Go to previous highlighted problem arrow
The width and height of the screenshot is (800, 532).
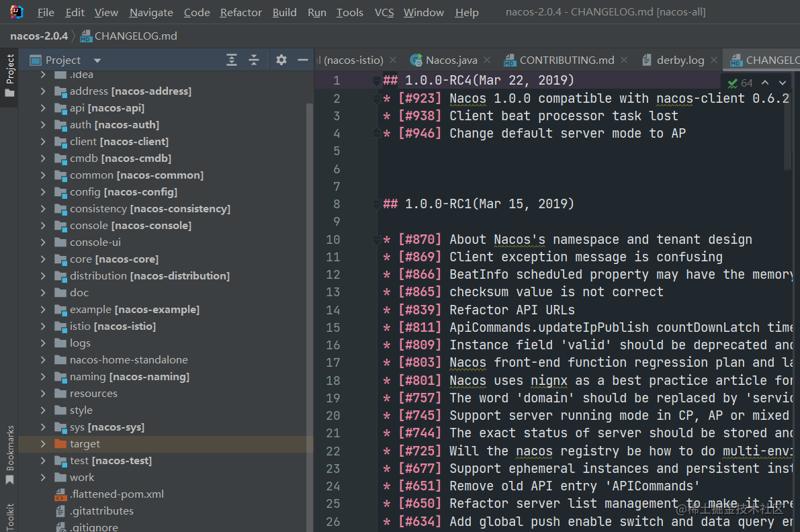pos(765,83)
